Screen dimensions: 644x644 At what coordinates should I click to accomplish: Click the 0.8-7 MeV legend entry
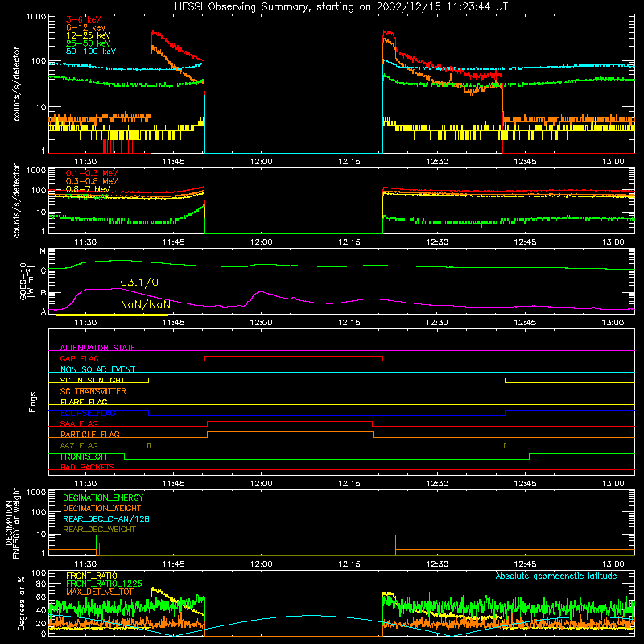click(x=89, y=189)
